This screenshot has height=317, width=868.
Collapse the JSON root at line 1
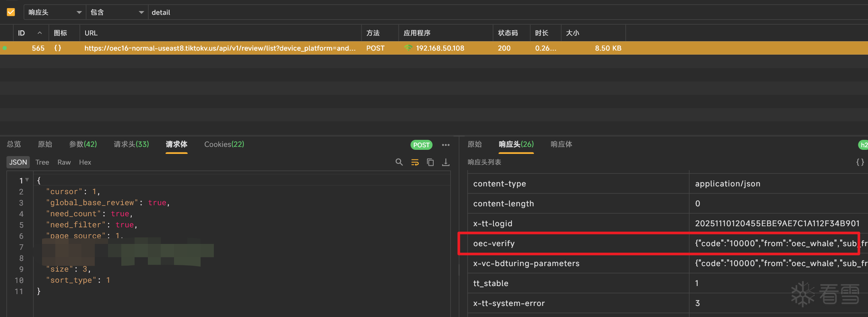(x=27, y=180)
